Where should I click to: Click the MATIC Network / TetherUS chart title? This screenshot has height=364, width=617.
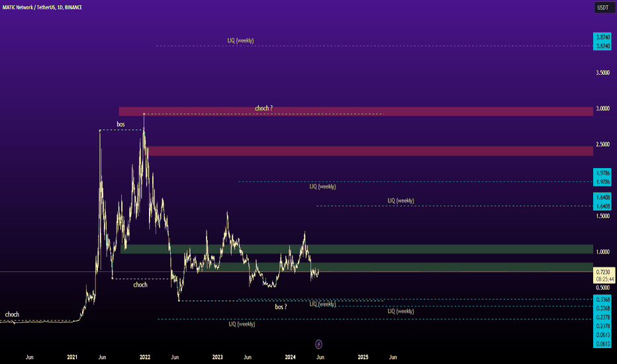click(x=42, y=7)
